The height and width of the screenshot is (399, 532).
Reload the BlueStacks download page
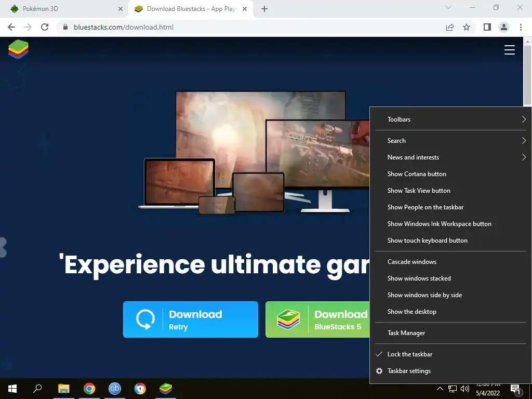click(x=45, y=27)
